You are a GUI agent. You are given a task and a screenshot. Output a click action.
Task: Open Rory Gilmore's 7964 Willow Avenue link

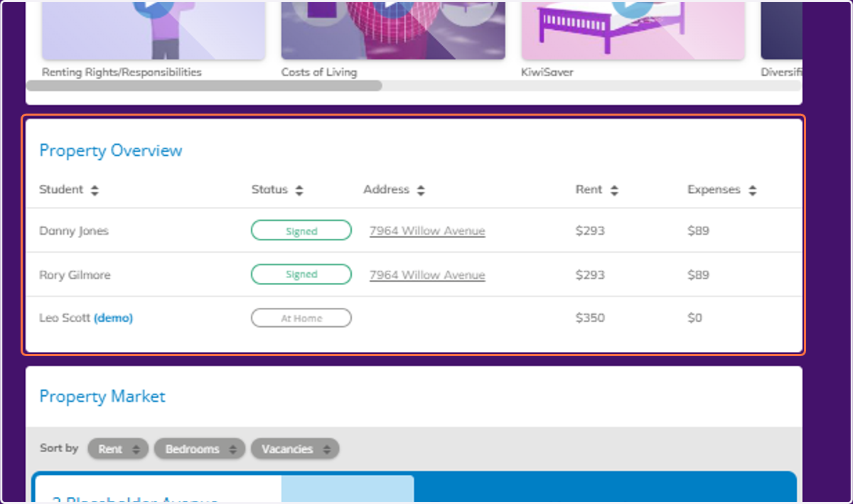click(x=427, y=275)
